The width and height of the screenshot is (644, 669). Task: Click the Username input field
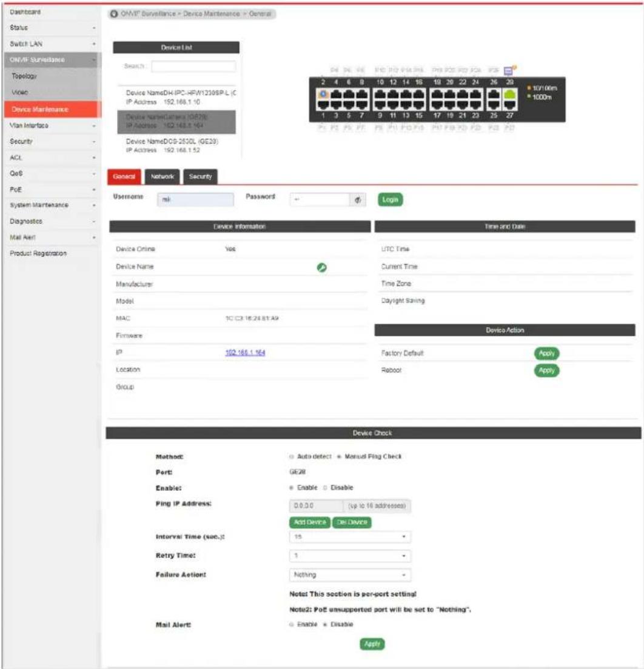(x=195, y=200)
